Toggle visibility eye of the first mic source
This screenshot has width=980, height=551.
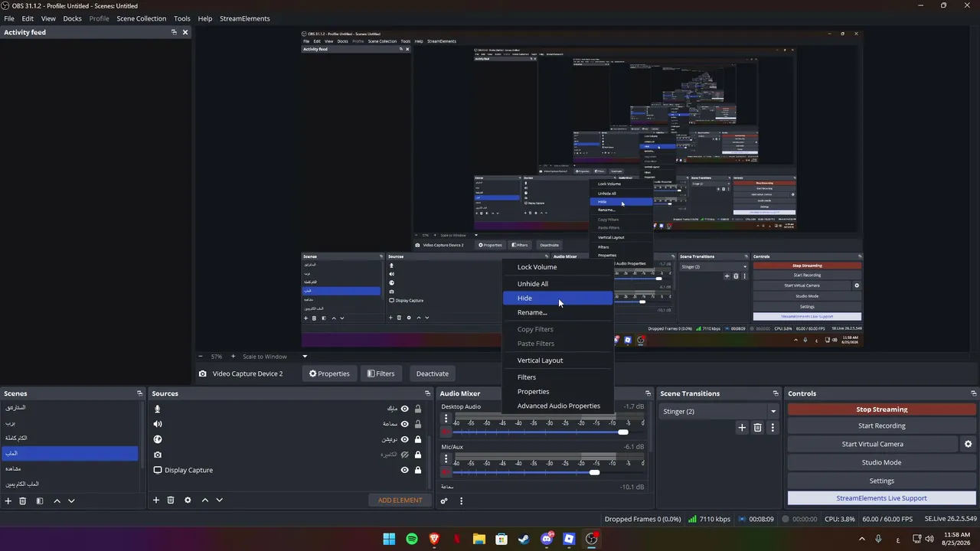[x=405, y=409]
